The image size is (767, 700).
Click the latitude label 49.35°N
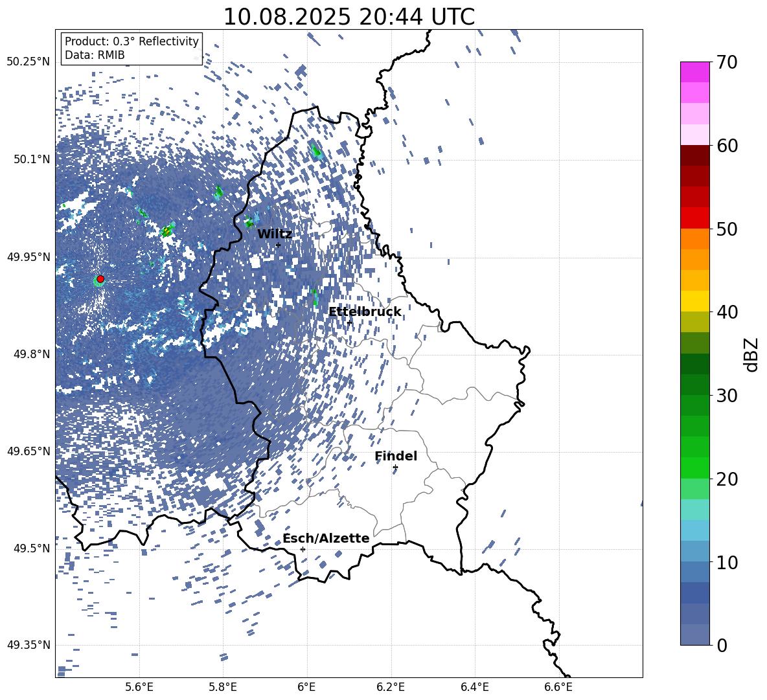pyautogui.click(x=29, y=645)
